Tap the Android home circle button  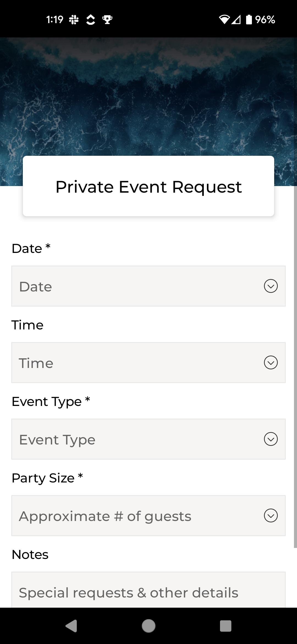tap(148, 626)
